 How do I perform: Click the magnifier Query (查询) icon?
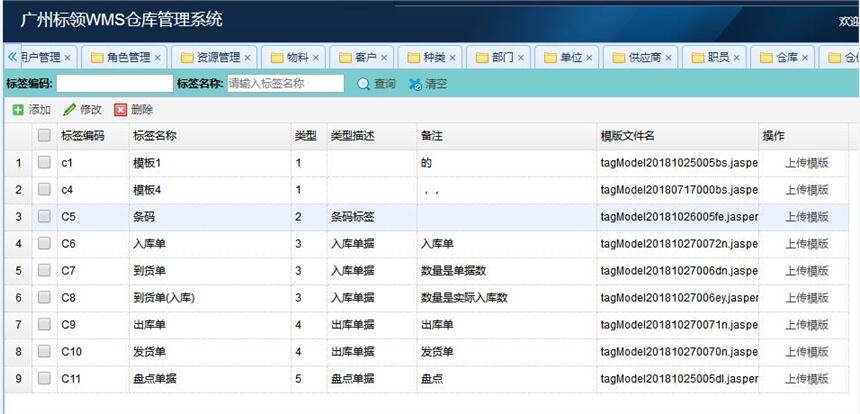[x=364, y=84]
